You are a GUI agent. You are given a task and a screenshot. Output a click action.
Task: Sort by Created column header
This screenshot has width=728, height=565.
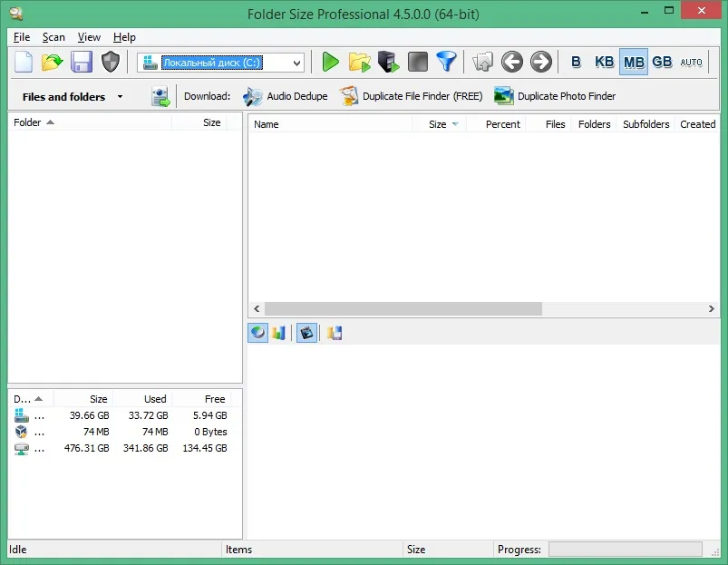(x=697, y=124)
